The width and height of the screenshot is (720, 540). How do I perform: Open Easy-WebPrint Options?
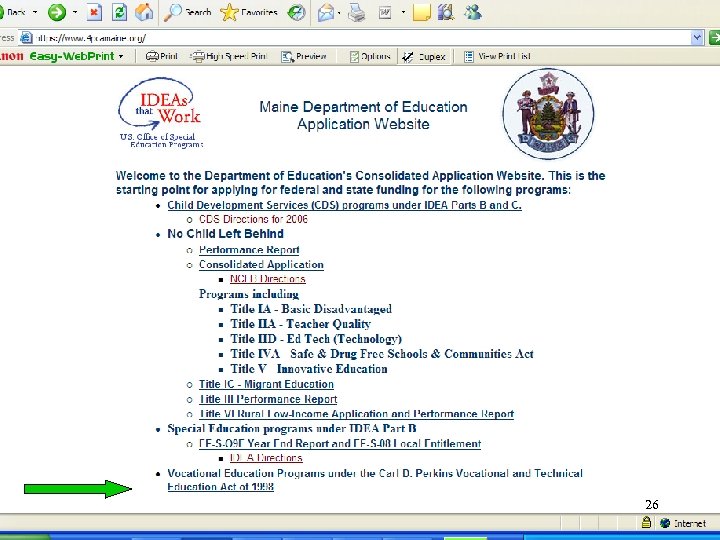click(370, 56)
